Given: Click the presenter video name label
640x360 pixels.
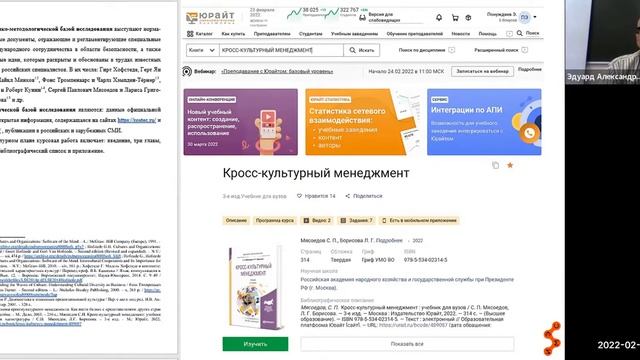Looking at the screenshot, I should point(602,77).
